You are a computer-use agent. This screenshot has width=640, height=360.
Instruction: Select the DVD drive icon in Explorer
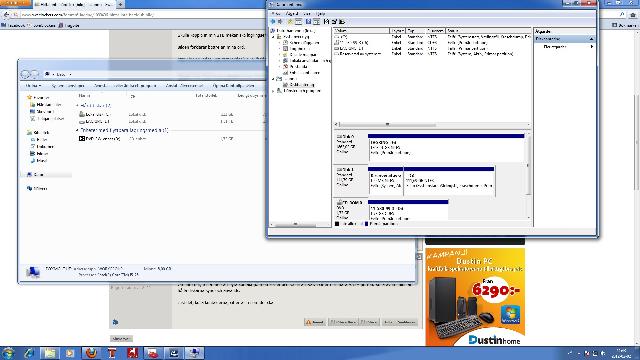pos(82,139)
